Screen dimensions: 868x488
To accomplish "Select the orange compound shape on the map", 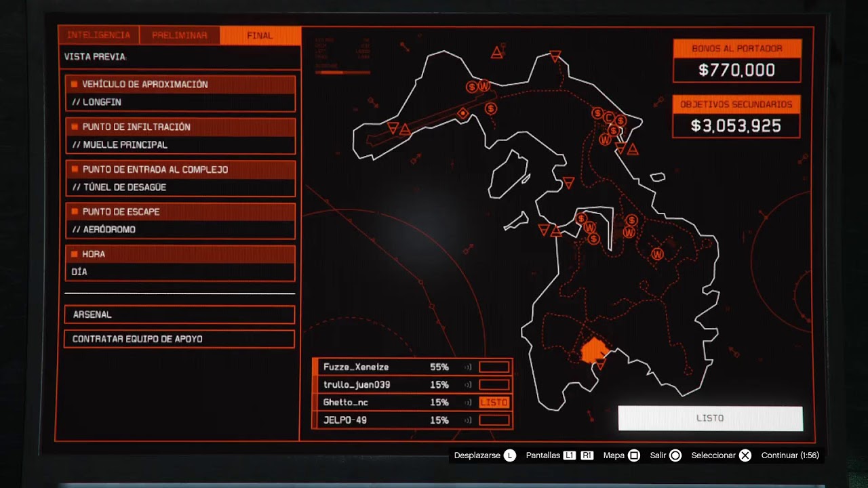I will 595,349.
